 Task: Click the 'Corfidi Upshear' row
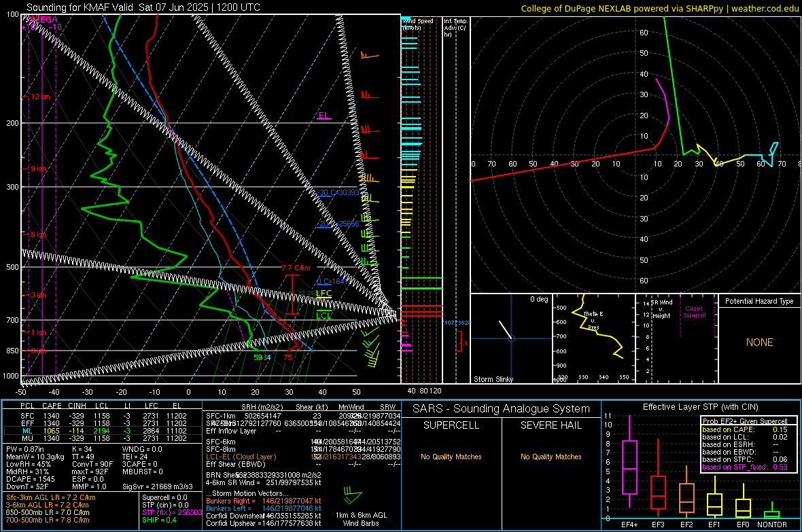pyautogui.click(x=264, y=522)
